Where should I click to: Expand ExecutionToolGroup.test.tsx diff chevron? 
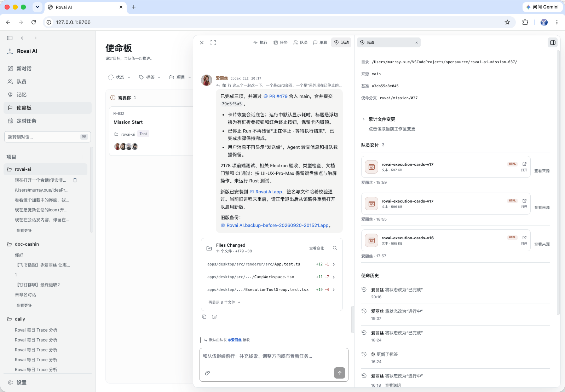334,289
